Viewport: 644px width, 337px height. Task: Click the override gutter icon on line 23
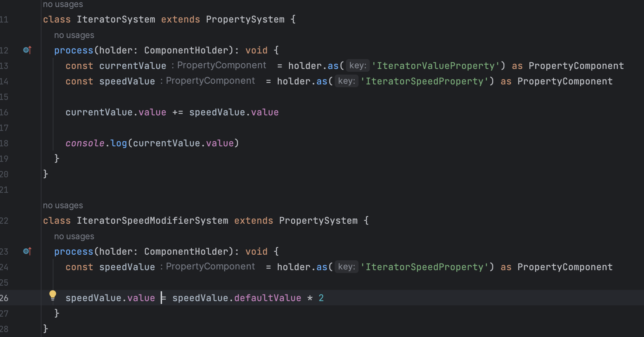tap(27, 251)
